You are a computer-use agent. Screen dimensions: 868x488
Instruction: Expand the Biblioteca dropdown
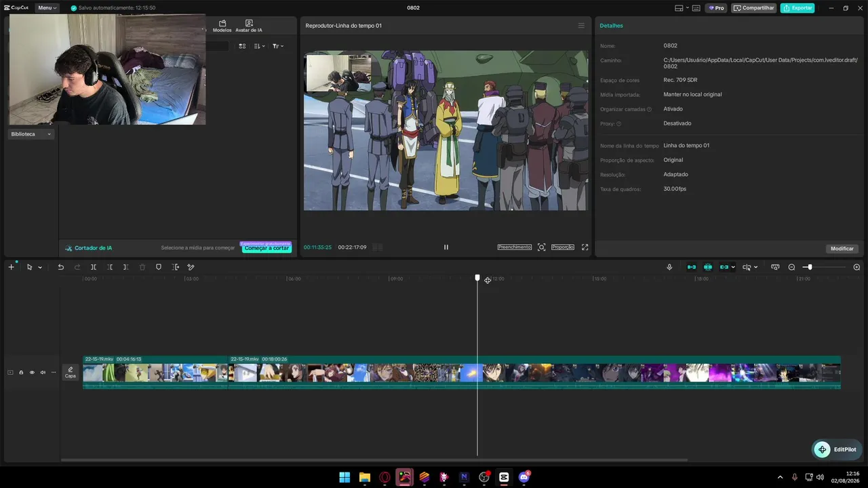[31, 134]
